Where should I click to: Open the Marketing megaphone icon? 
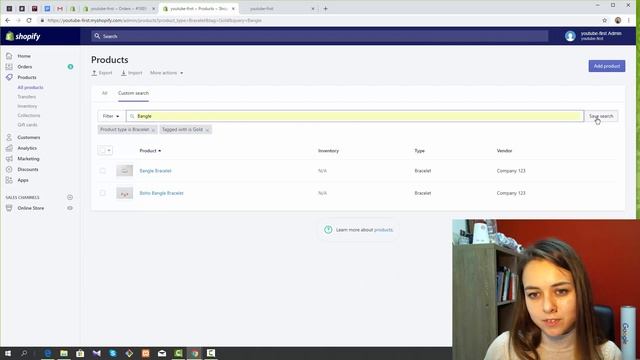(9, 159)
